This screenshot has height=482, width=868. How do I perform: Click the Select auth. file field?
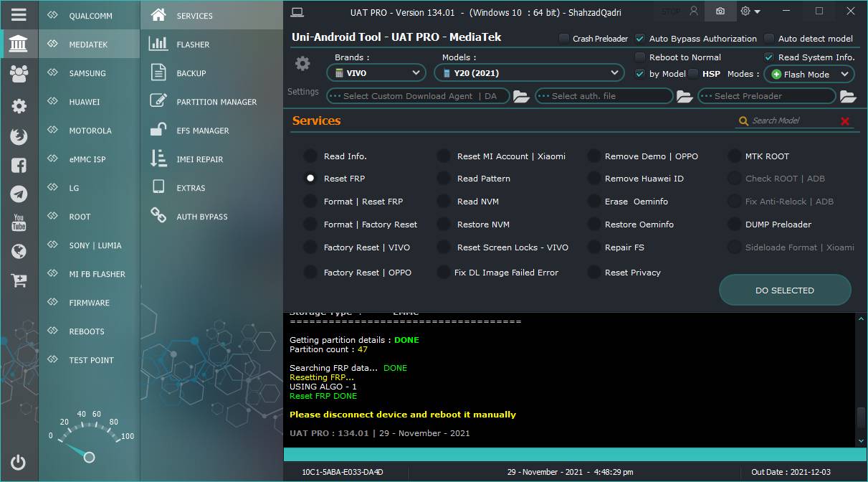604,96
